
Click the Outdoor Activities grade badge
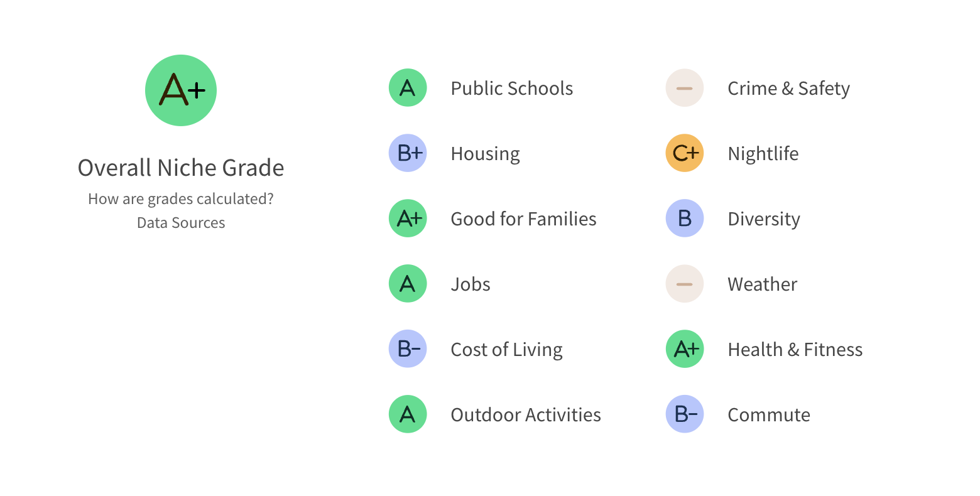pyautogui.click(x=408, y=414)
